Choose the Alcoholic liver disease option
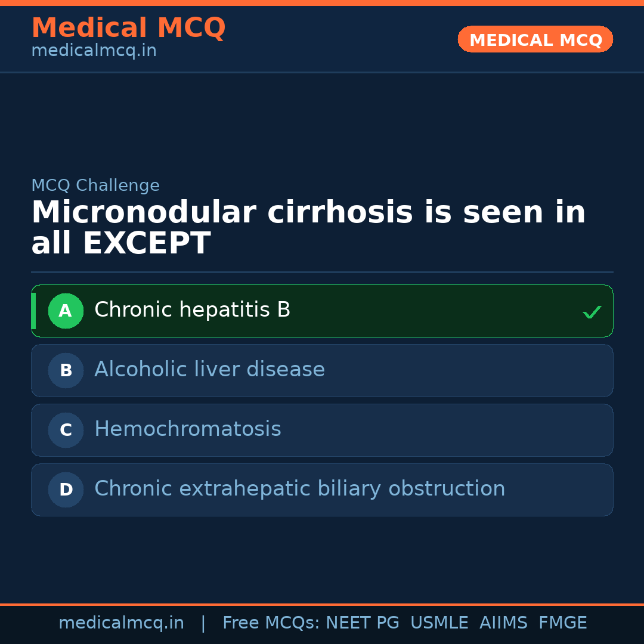Image resolution: width=644 pixels, height=644 pixels. click(209, 370)
